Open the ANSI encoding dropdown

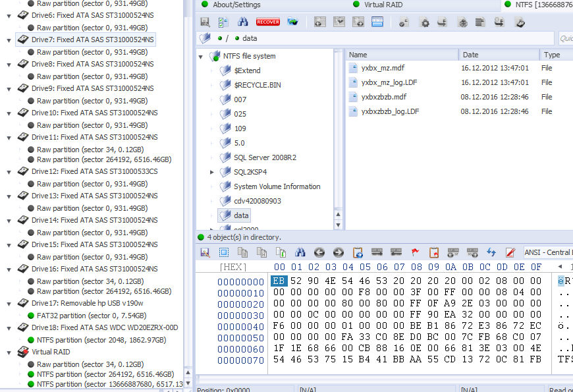547,252
